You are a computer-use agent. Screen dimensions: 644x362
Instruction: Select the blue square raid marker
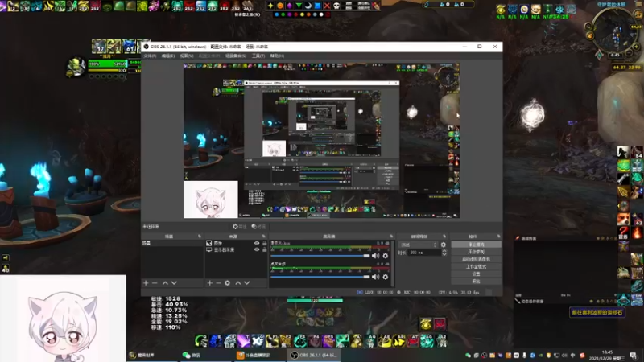point(317,6)
